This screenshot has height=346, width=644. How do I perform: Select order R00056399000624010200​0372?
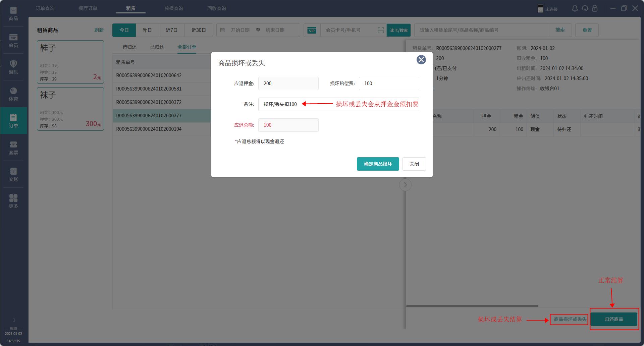click(x=162, y=102)
